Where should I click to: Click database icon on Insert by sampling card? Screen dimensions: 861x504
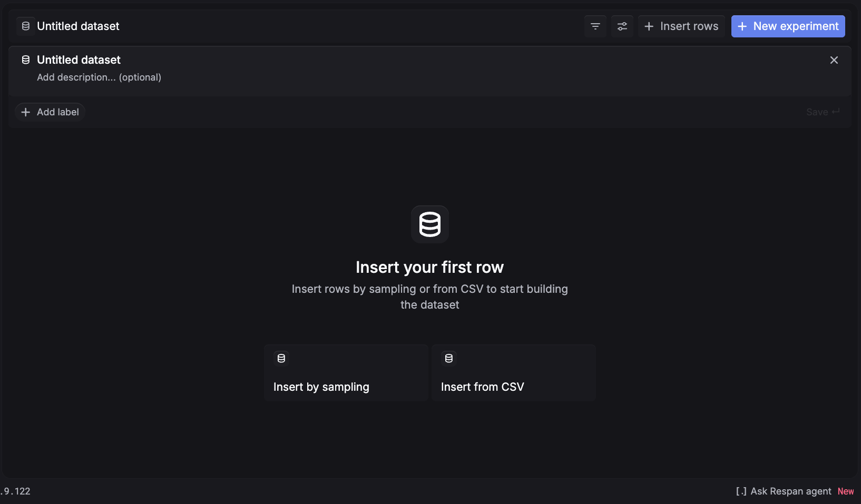[281, 358]
